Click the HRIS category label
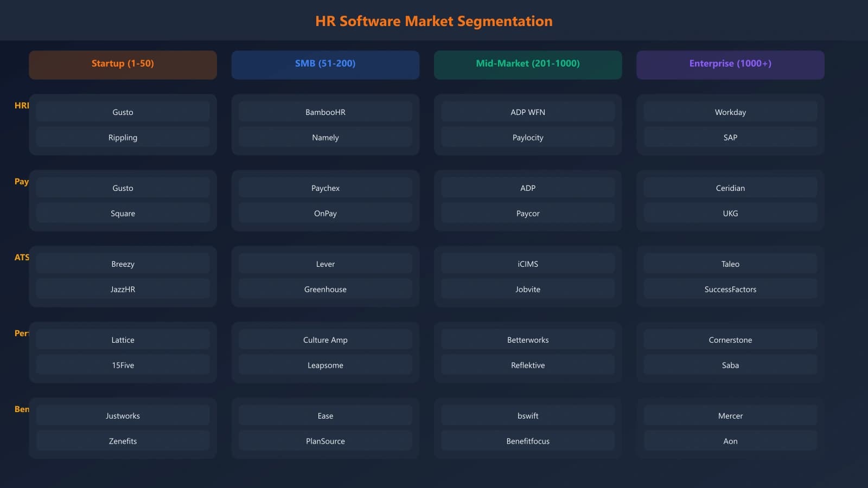Screen dimensions: 868x488 22,106
